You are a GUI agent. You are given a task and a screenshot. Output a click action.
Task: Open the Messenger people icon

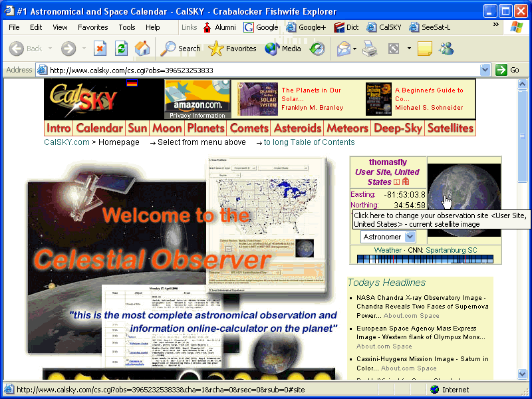point(446,49)
